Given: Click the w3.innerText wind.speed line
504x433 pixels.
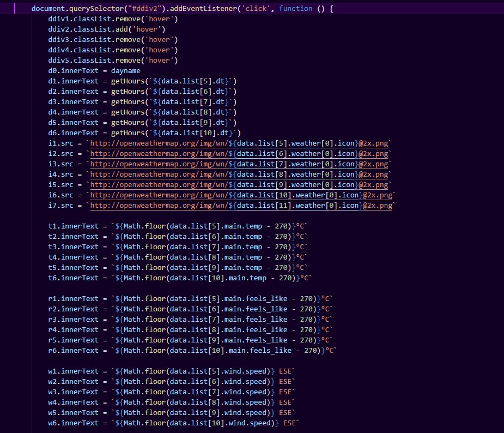Looking at the screenshot, I should (172, 392).
